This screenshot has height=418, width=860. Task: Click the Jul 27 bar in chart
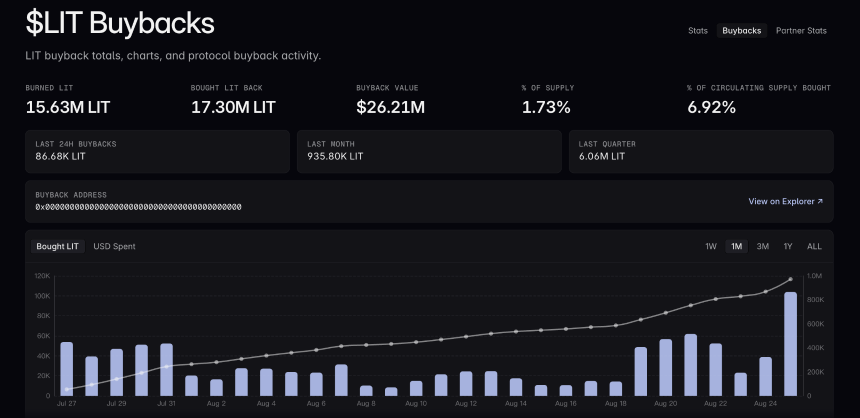(66, 369)
